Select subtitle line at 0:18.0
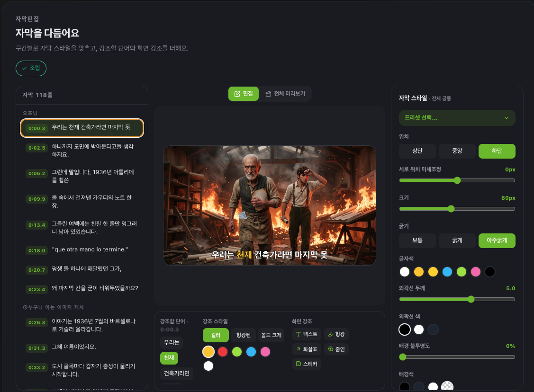Viewport: 534px width, 392px height. [x=81, y=250]
